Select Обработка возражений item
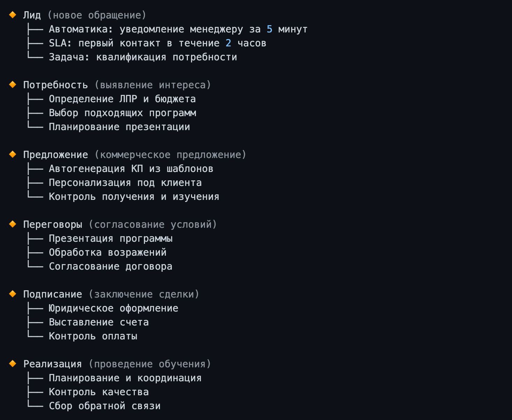Viewport: 512px width, 420px height. pyautogui.click(x=108, y=253)
